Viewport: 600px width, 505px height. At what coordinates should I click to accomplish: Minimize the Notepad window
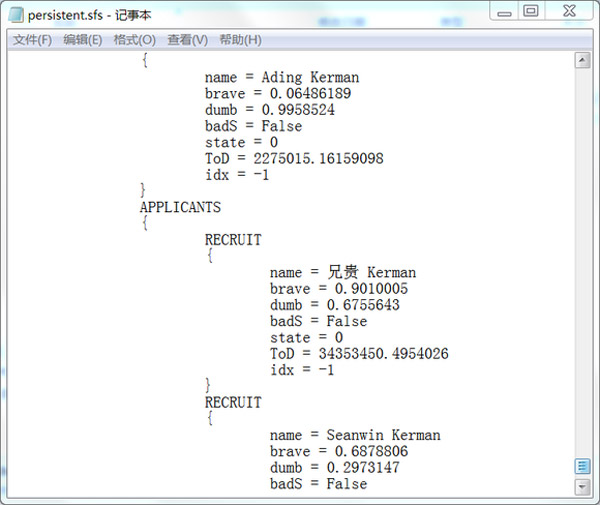coord(504,12)
